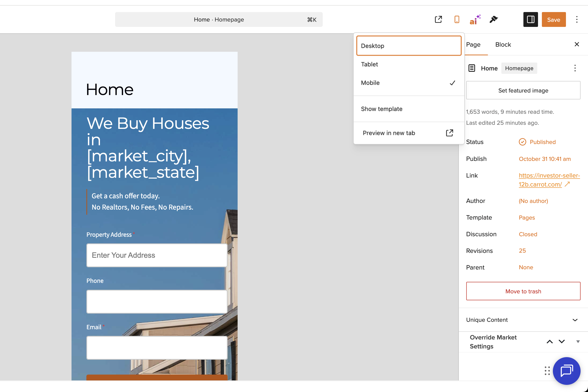
Task: Click the Move to trash button
Action: pyautogui.click(x=523, y=291)
